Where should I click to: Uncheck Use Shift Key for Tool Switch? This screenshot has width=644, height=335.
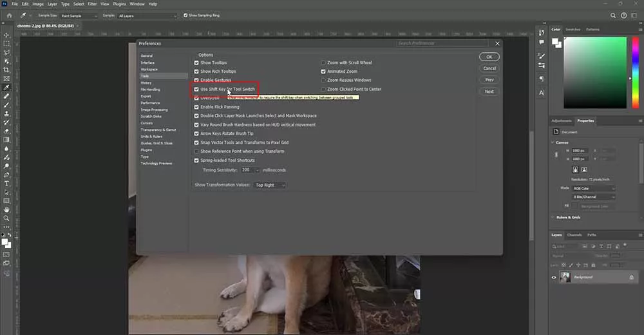click(x=196, y=89)
